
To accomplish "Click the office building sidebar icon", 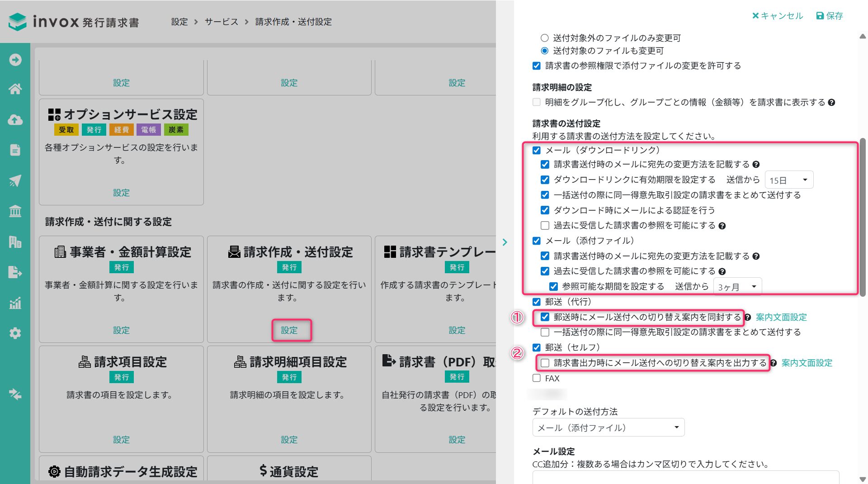I will point(15,242).
